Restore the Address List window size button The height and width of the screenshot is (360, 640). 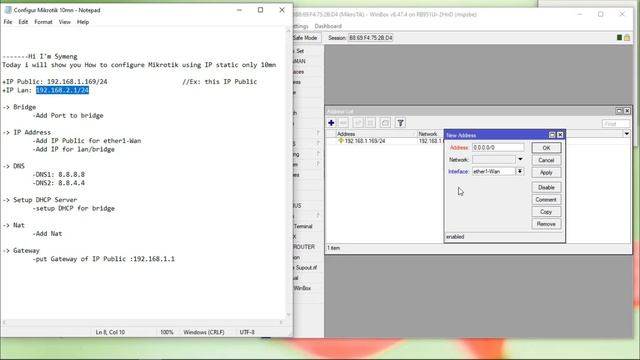click(619, 111)
